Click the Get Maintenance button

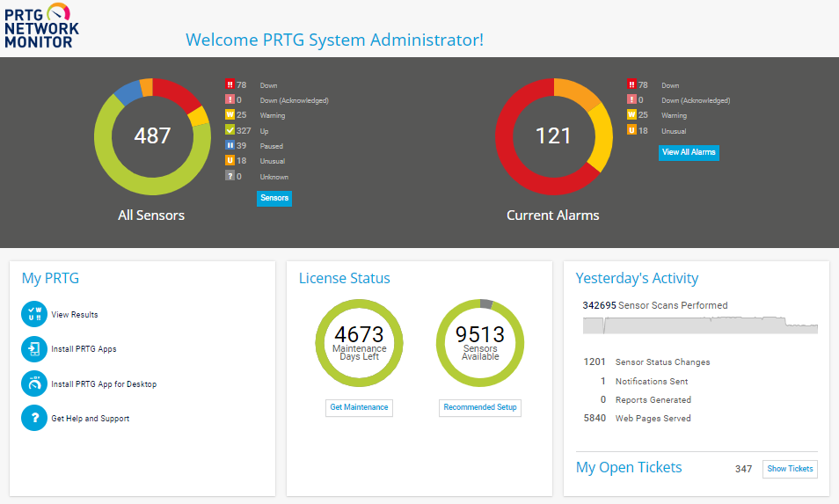click(x=359, y=408)
